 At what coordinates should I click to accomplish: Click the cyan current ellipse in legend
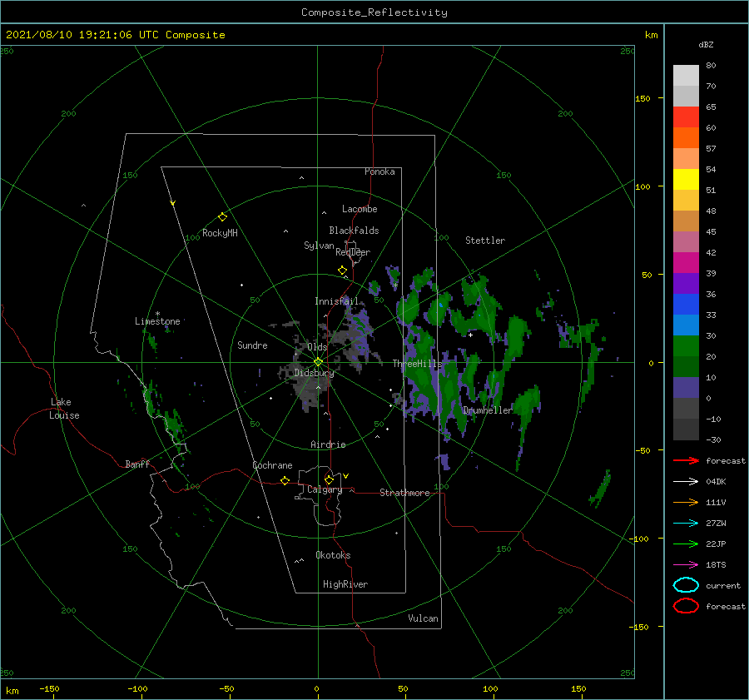pyautogui.click(x=686, y=585)
